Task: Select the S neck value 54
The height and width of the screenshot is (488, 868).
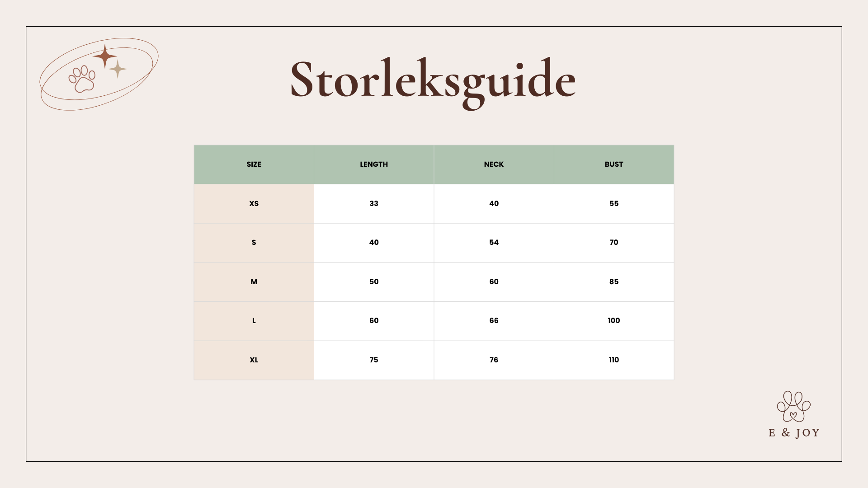Action: (x=494, y=243)
